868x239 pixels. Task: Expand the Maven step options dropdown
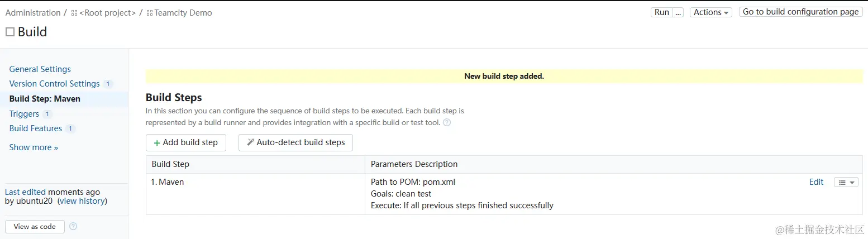pos(846,182)
